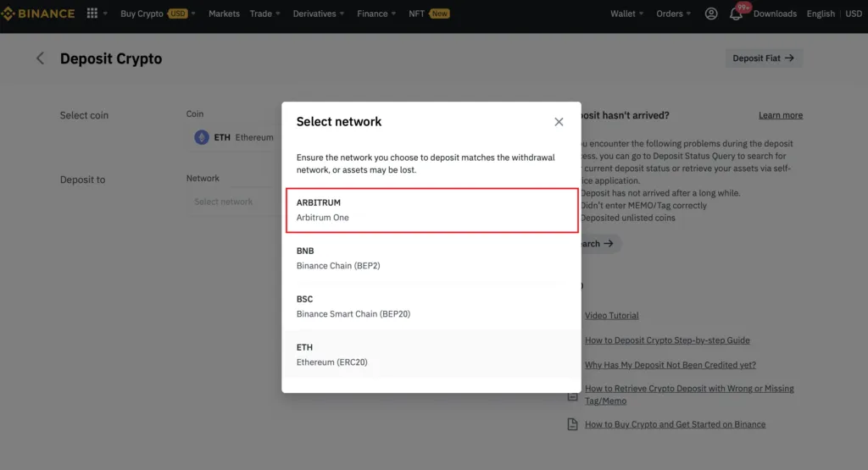Expand the Trade menu
This screenshot has height=470, width=868.
[264, 14]
